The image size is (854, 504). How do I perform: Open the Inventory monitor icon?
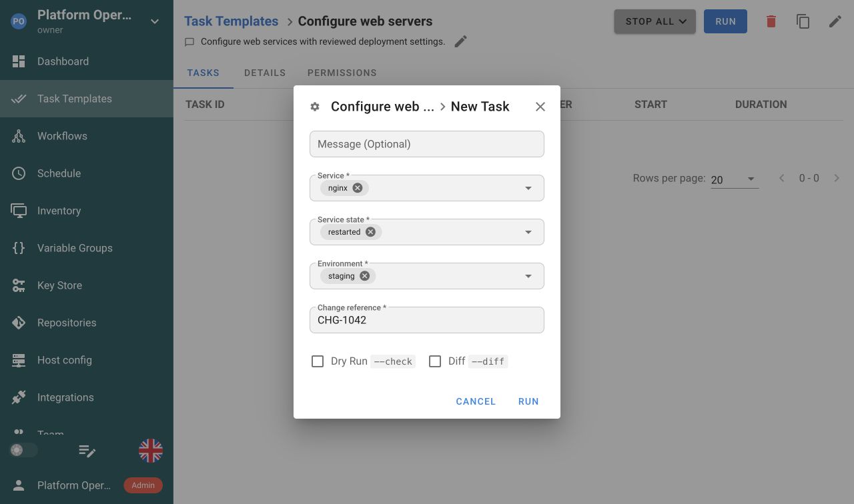(19, 211)
